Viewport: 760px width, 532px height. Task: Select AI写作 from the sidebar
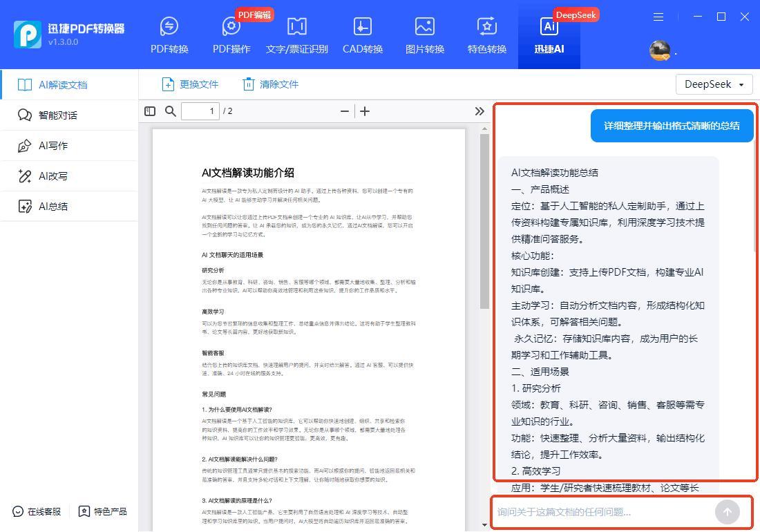53,146
